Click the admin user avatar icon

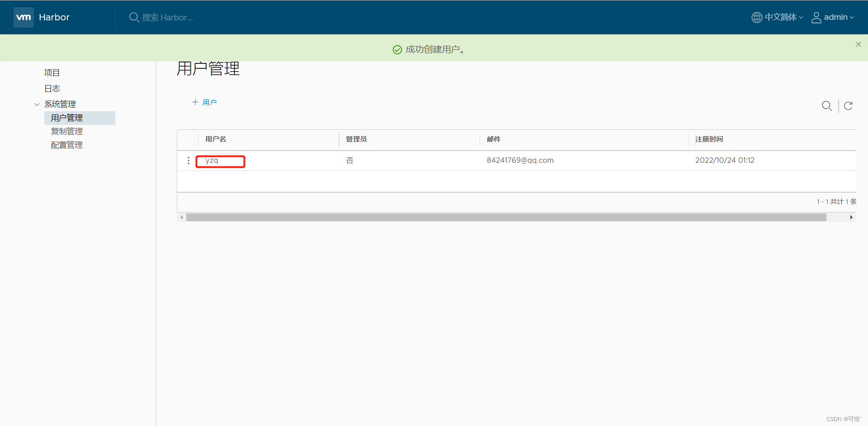pyautogui.click(x=816, y=17)
